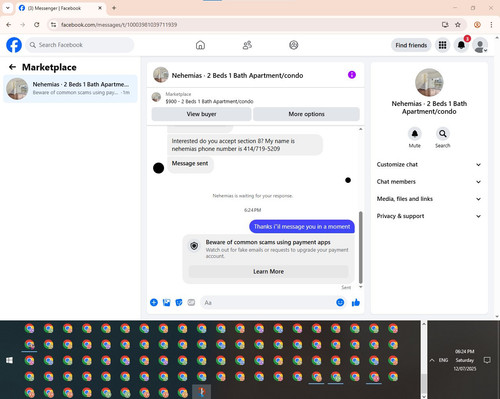Click the taskbar clock showing 06:24 PM

465,360
